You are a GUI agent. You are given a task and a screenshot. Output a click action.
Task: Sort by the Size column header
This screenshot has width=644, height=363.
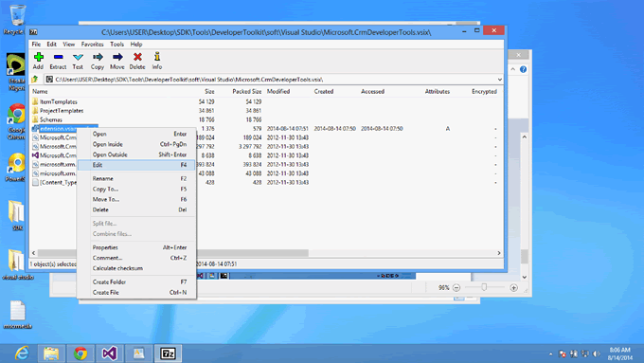pyautogui.click(x=209, y=91)
